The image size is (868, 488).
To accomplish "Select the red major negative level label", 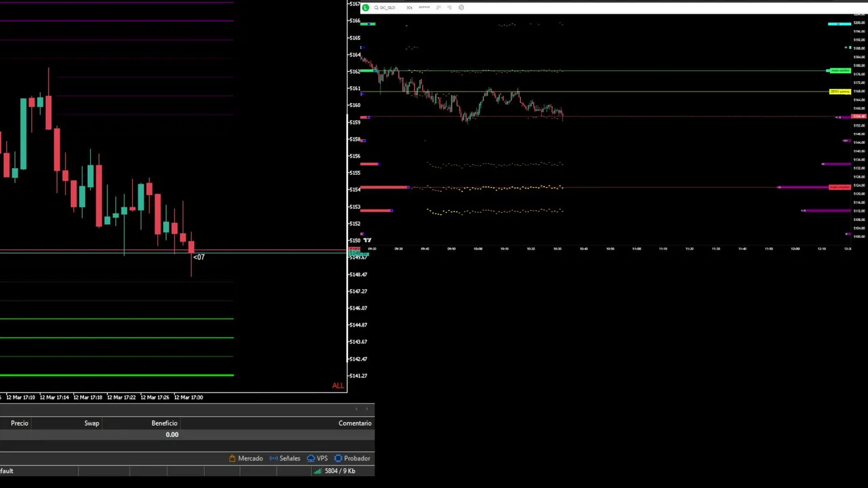I will pyautogui.click(x=840, y=187).
